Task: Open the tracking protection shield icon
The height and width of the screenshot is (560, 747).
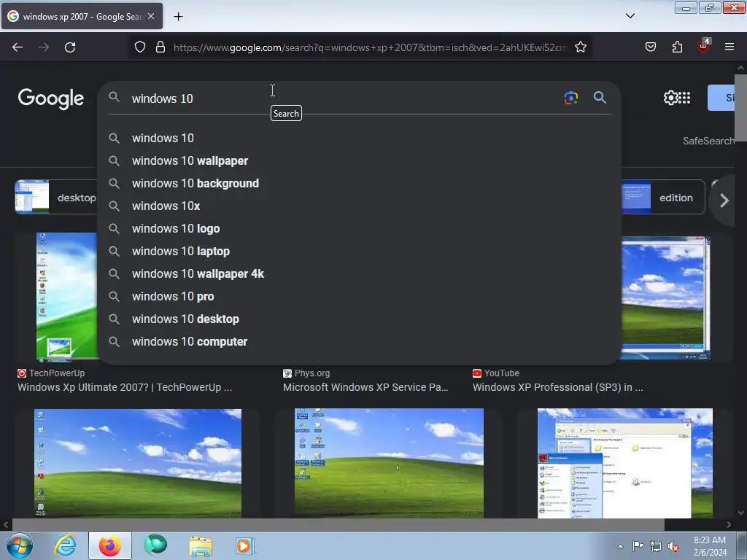Action: [x=139, y=47]
